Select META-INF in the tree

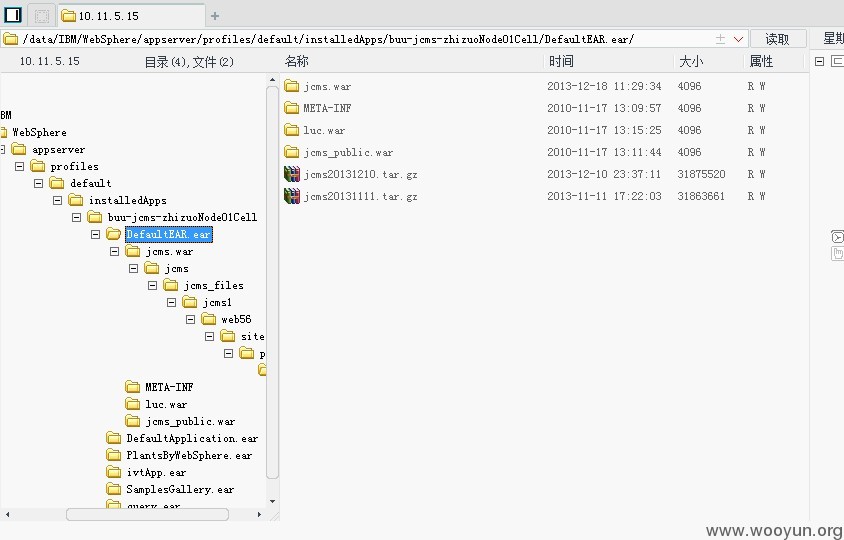click(169, 387)
